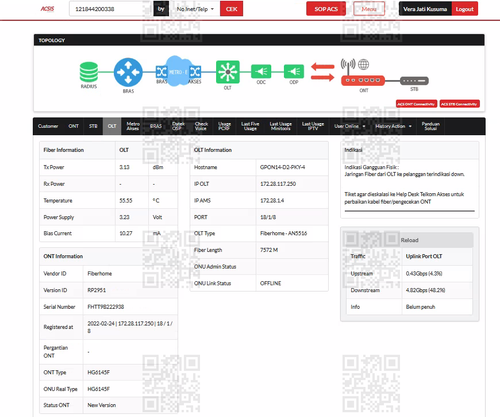Expand the User Online dropdown
This screenshot has height=417, width=500.
pyautogui.click(x=350, y=126)
